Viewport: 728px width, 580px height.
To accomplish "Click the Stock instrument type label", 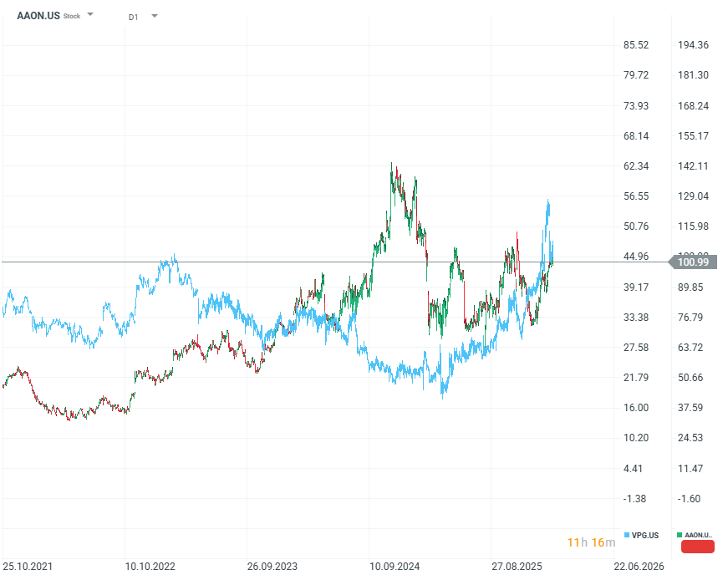I will (72, 16).
